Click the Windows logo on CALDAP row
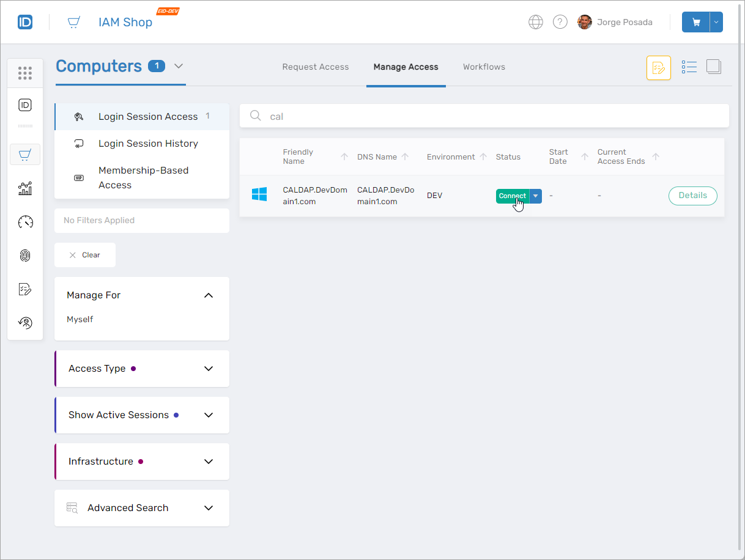The image size is (745, 560). tap(259, 195)
